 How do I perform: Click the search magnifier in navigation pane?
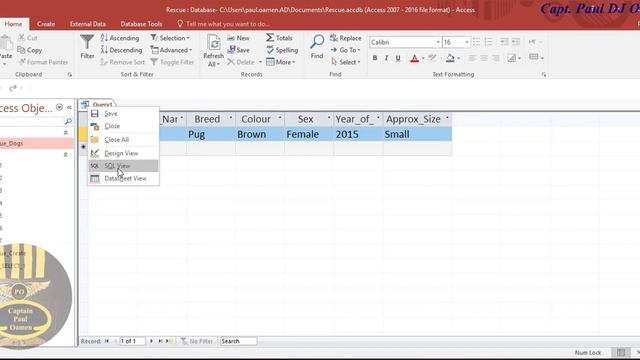click(x=68, y=121)
